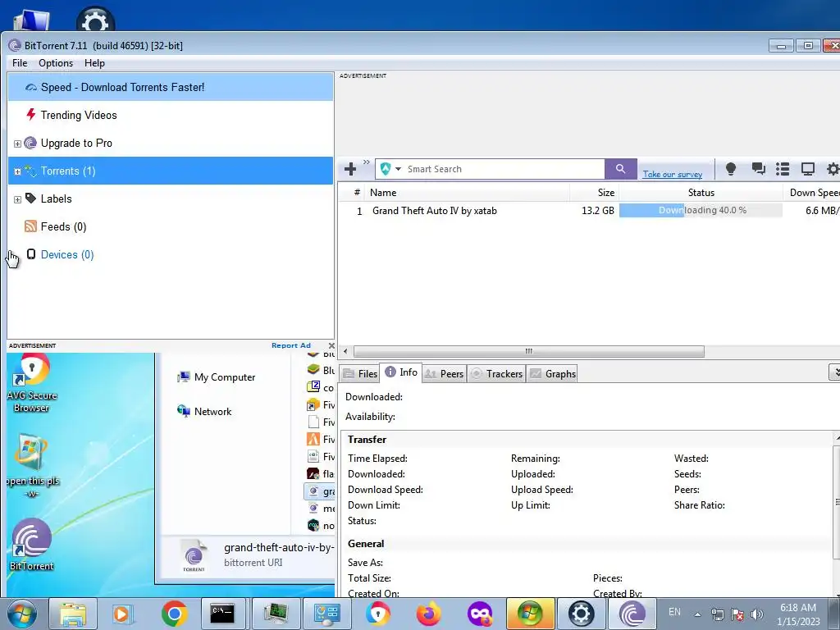840x630 pixels.
Task: Expand the Torrents tree node
Action: pos(17,171)
